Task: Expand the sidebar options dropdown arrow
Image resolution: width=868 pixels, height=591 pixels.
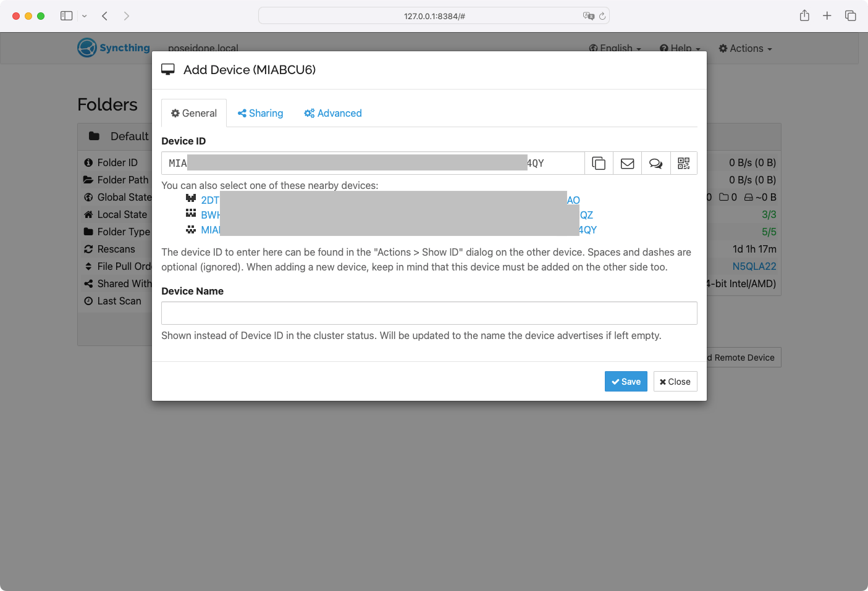Action: [x=85, y=16]
